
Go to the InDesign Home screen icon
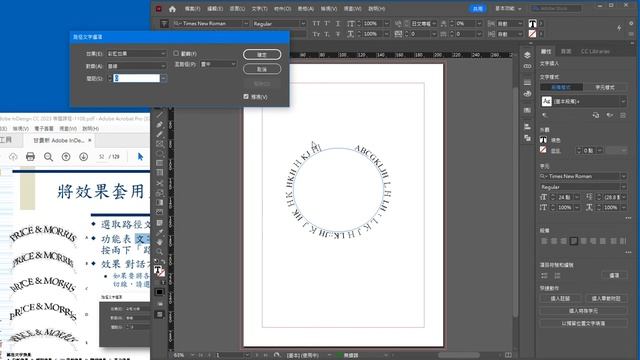pyautogui.click(x=172, y=9)
